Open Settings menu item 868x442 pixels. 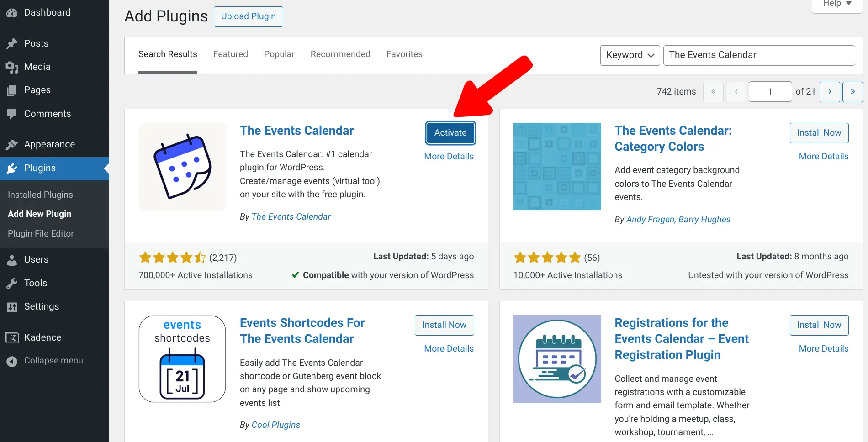pyautogui.click(x=54, y=307)
